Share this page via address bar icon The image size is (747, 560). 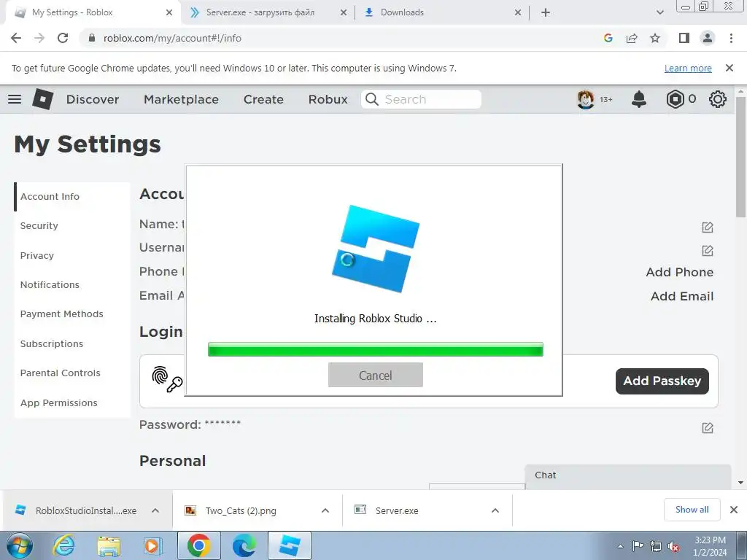632,38
